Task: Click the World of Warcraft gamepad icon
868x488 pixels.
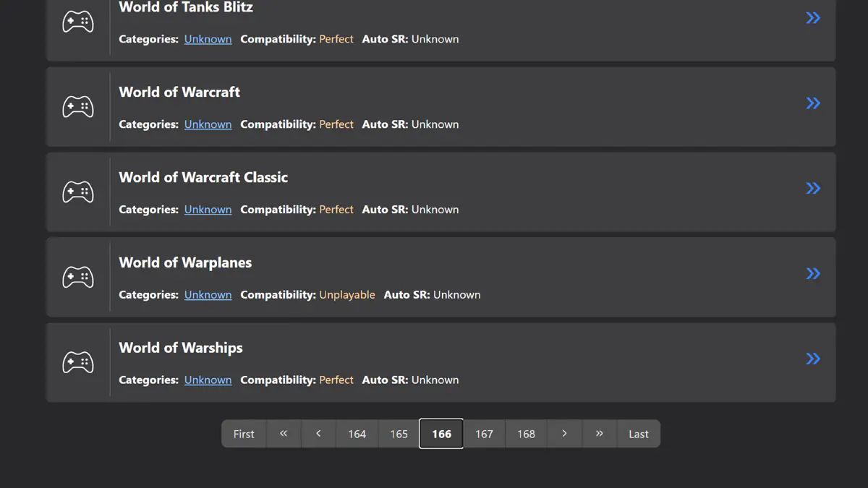Action: [77, 107]
